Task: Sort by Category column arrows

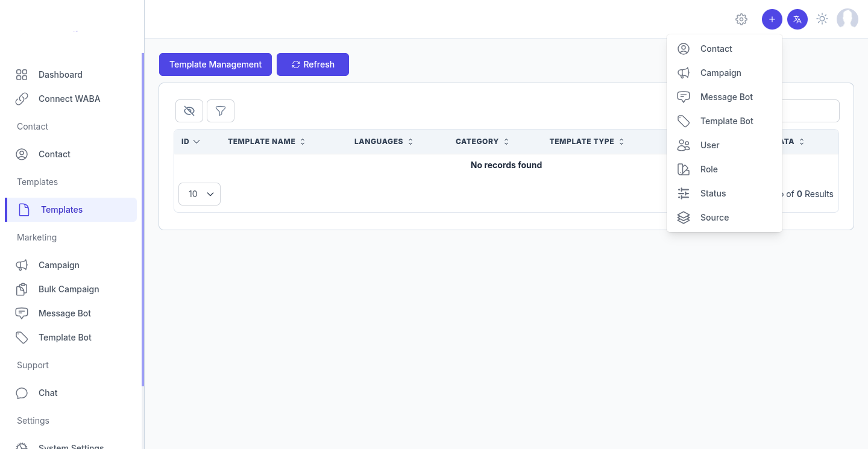Action: click(506, 142)
